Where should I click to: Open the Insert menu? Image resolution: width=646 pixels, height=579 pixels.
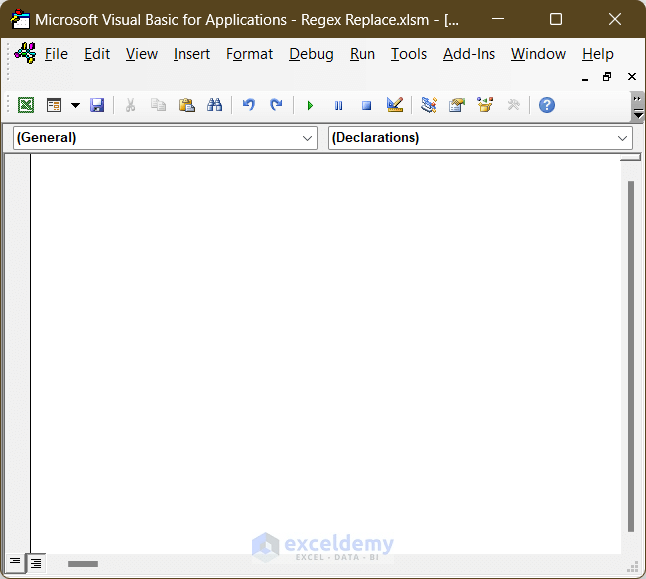pos(192,54)
